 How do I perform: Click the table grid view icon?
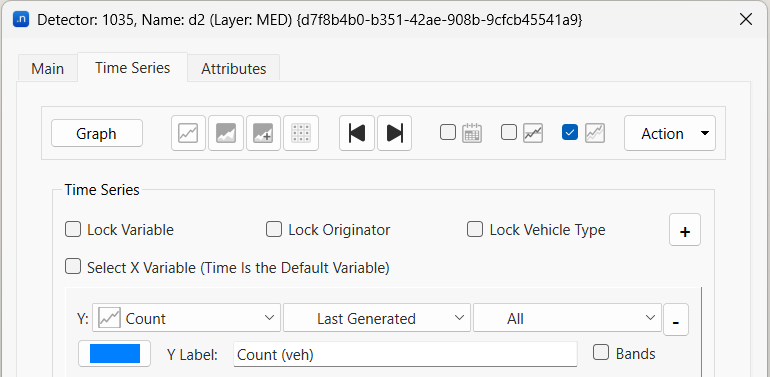click(301, 133)
